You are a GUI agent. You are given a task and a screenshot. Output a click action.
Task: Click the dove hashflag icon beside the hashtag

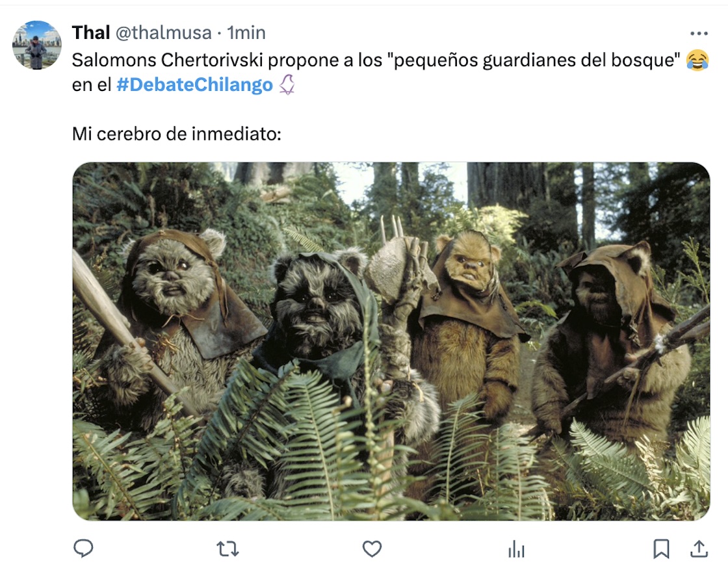pyautogui.click(x=287, y=84)
